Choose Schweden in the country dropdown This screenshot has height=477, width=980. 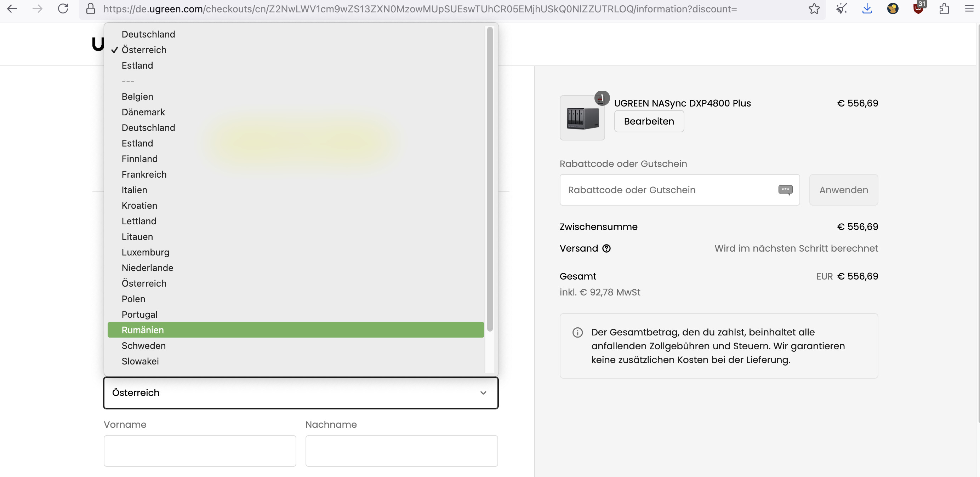pyautogui.click(x=144, y=345)
